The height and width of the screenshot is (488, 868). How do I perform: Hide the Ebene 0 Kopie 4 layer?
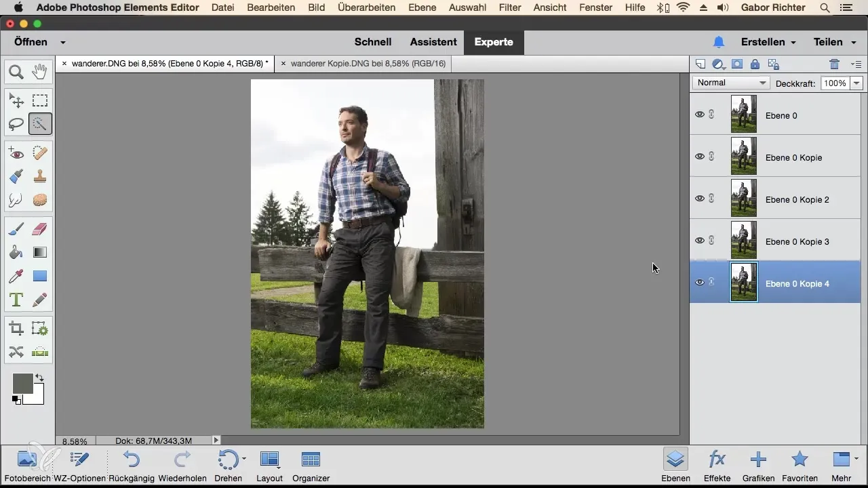tap(700, 283)
